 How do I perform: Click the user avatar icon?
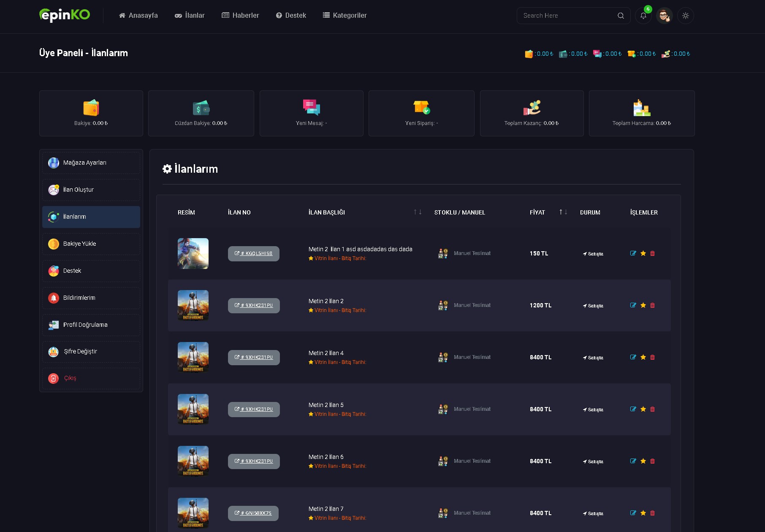(x=664, y=16)
